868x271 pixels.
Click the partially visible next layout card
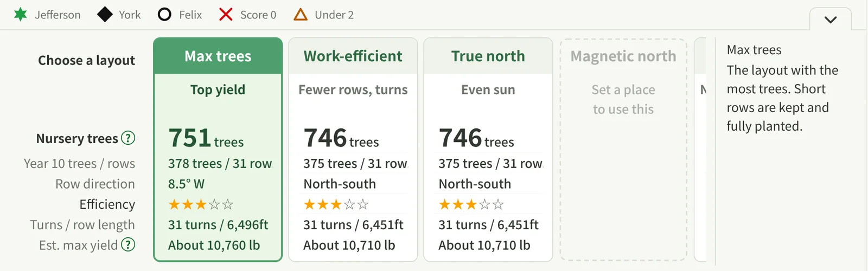pyautogui.click(x=700, y=150)
